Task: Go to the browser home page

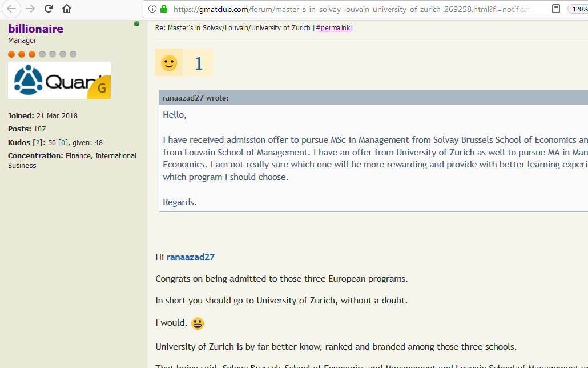Action: click(67, 9)
